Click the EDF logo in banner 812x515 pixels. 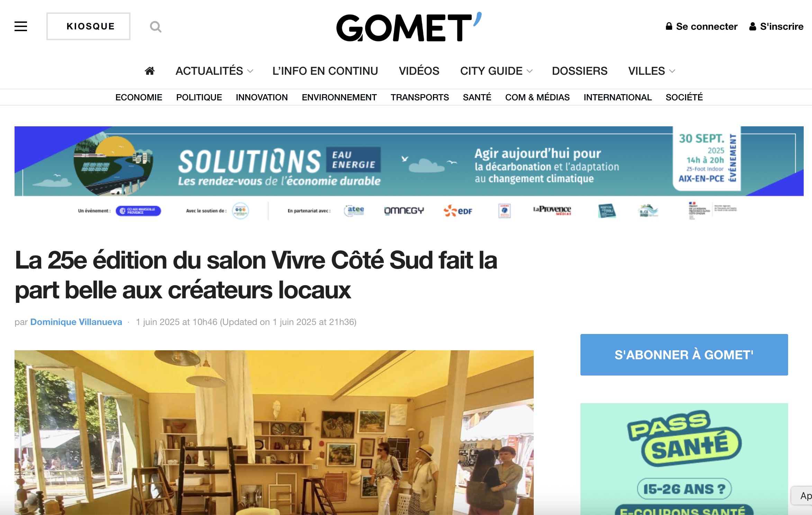tap(458, 211)
